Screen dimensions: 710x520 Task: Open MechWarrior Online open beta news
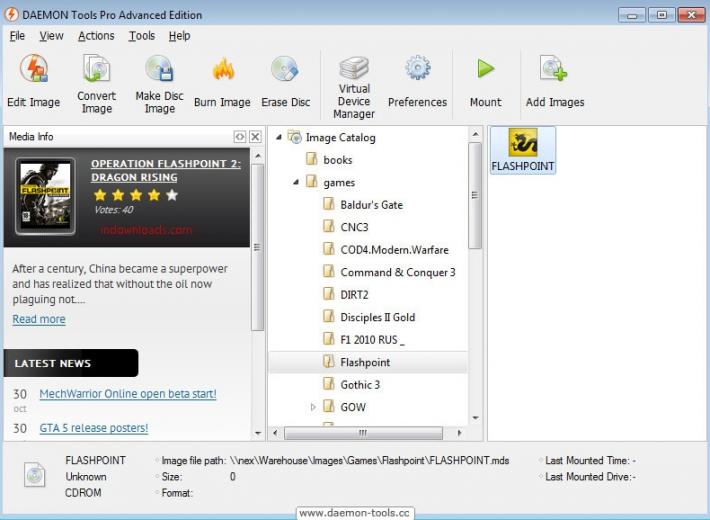coord(128,394)
